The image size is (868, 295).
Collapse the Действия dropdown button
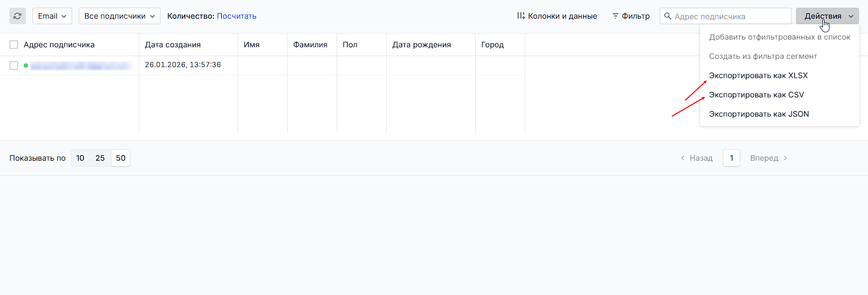(827, 16)
